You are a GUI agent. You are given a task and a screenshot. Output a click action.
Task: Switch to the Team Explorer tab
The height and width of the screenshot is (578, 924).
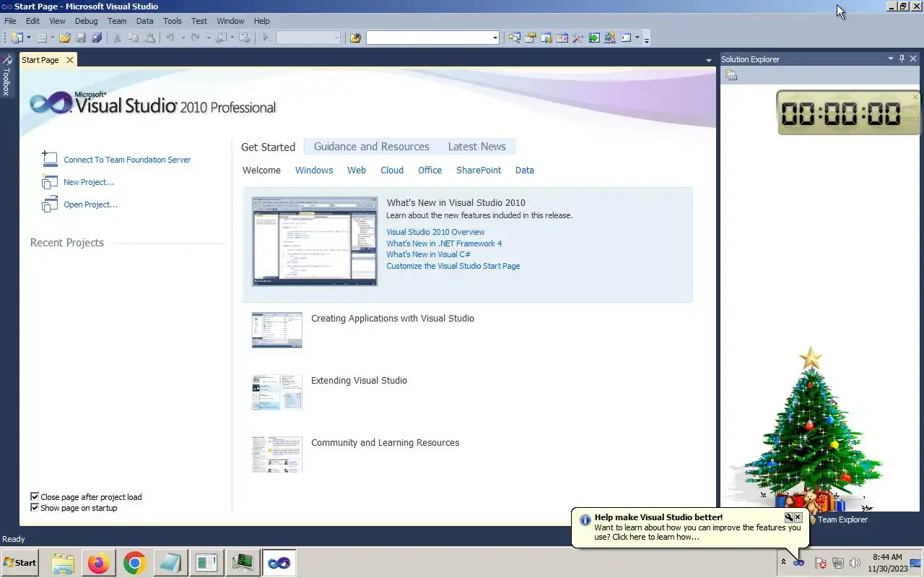pyautogui.click(x=837, y=519)
